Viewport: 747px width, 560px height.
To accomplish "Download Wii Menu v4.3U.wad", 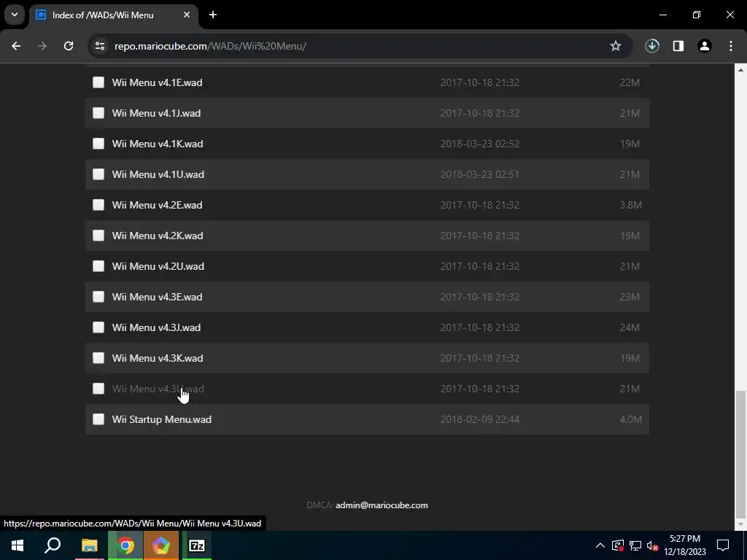I will tap(158, 389).
